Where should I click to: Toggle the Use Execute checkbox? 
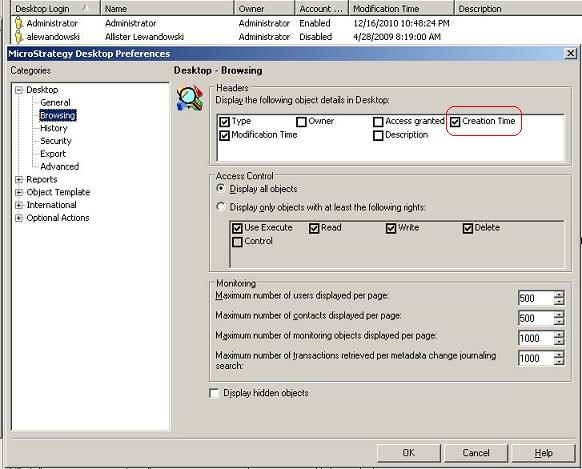237,228
